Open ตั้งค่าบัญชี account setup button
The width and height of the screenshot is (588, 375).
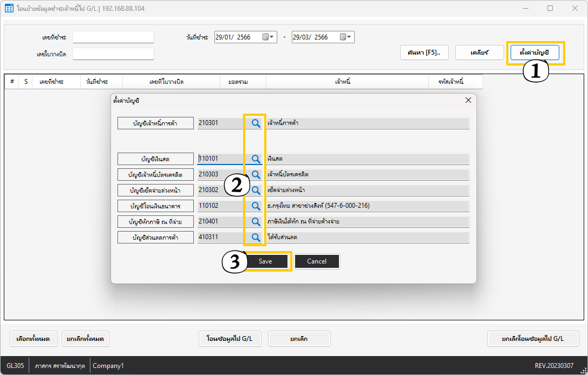coord(534,52)
